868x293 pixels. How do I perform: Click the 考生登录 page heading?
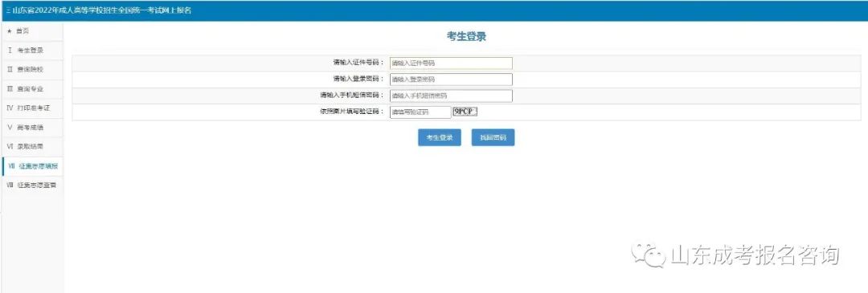click(466, 37)
